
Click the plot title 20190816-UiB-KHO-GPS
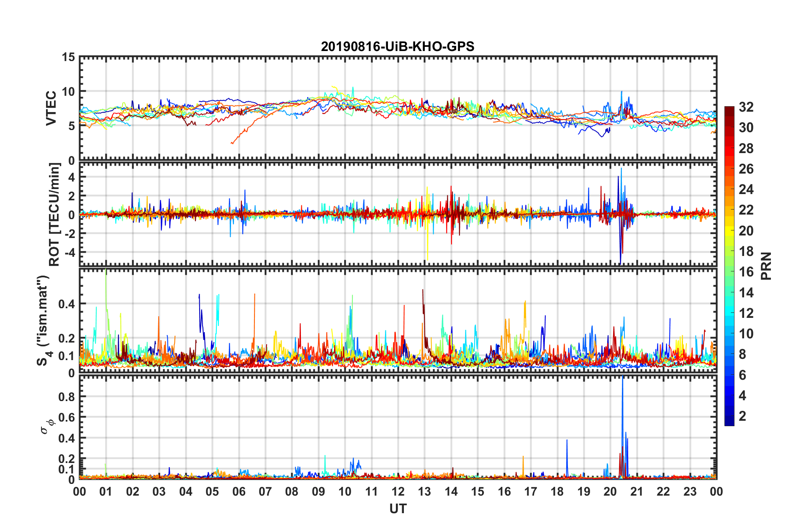(x=398, y=46)
